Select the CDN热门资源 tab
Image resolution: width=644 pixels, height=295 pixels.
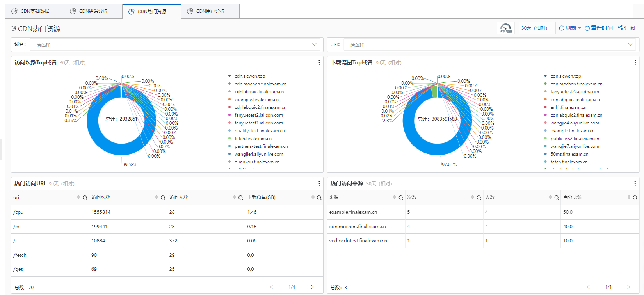click(152, 11)
